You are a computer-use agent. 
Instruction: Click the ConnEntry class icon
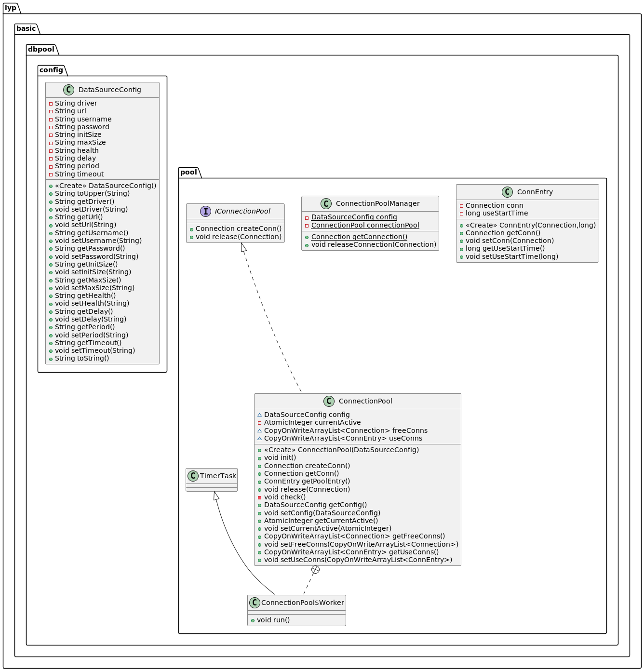click(x=507, y=192)
